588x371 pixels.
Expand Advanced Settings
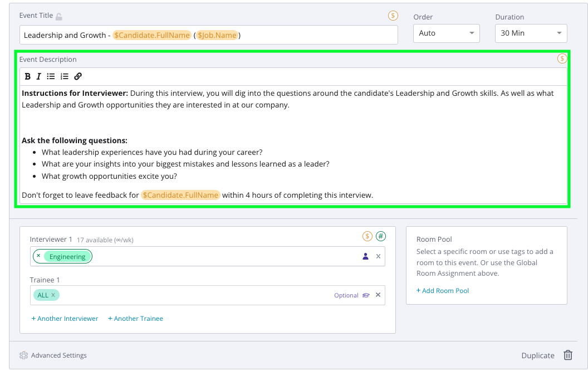point(53,355)
